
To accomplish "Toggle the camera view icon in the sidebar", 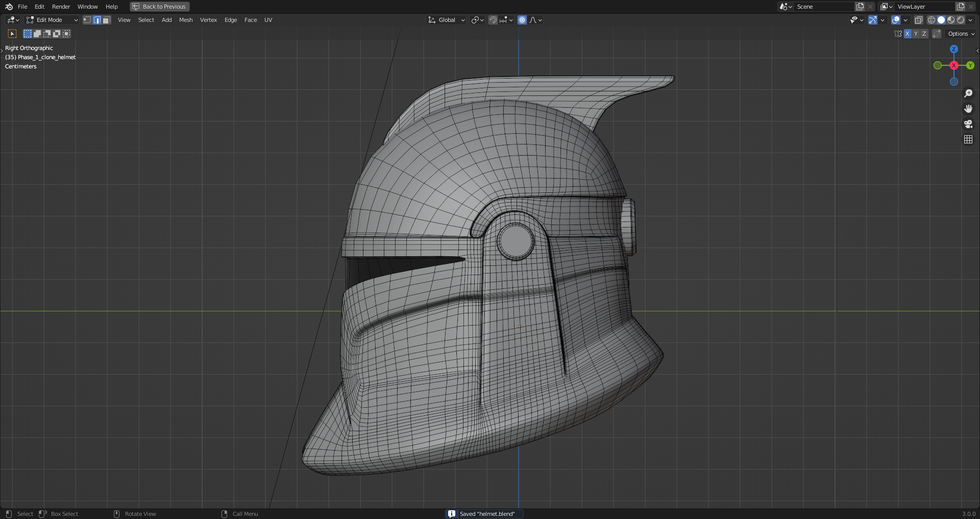I will [968, 124].
